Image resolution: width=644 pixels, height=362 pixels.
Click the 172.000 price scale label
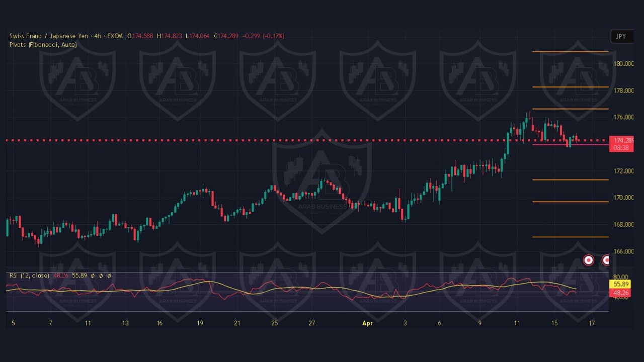point(623,171)
